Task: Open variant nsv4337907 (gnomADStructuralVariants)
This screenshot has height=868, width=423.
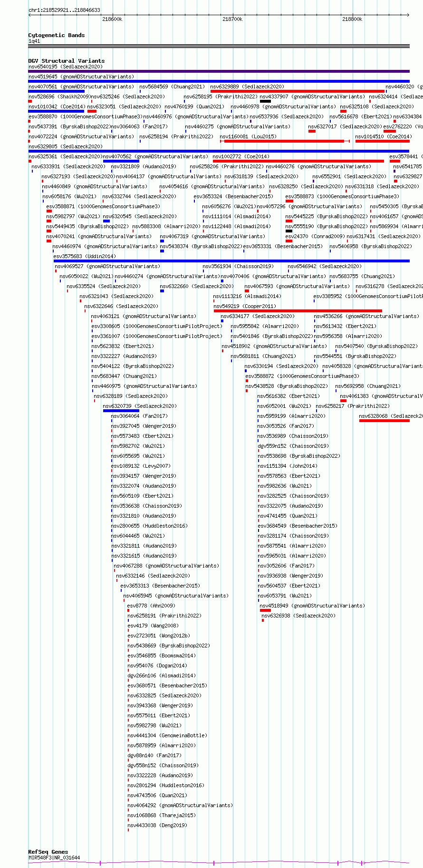Action: point(312,96)
